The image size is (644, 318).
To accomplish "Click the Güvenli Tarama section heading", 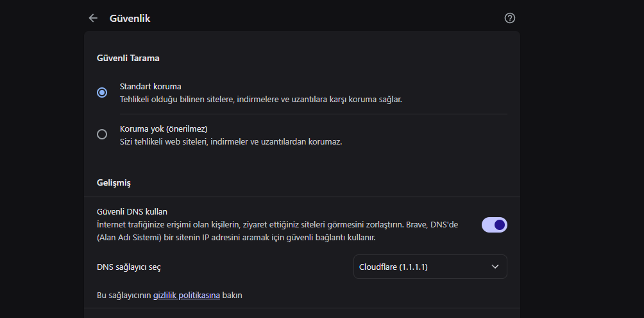I will pos(128,58).
